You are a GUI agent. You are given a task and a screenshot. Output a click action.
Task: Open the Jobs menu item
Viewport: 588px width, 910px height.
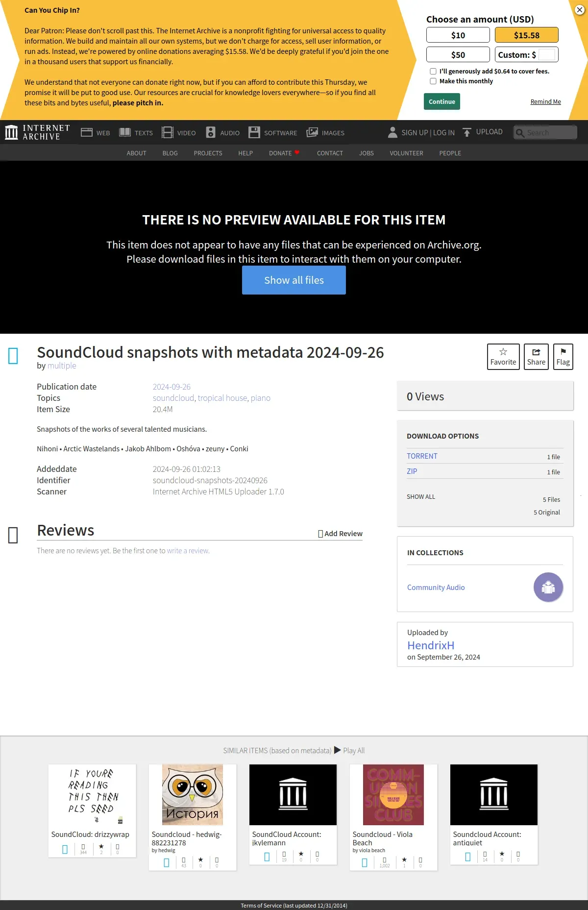[367, 153]
